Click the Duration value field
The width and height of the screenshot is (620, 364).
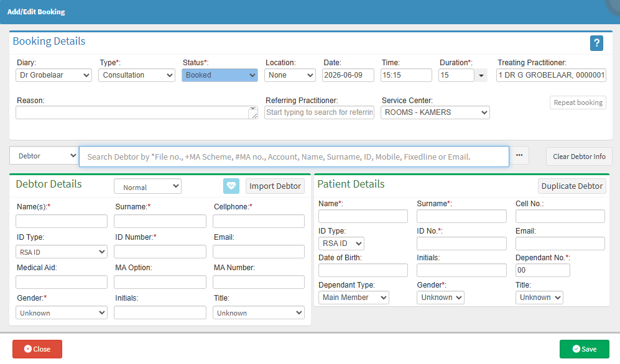pyautogui.click(x=456, y=75)
